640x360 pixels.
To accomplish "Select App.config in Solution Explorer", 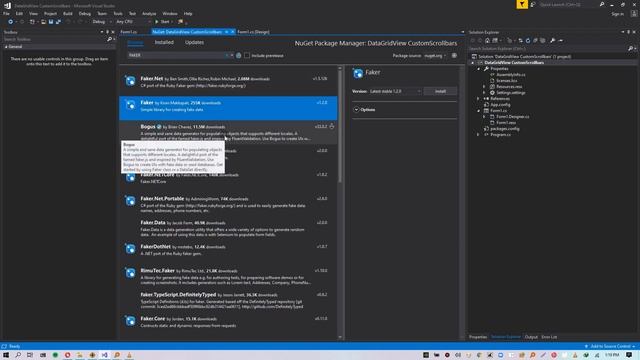I will pyautogui.click(x=500, y=104).
